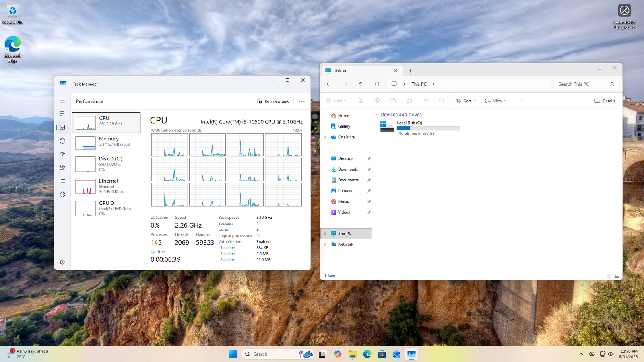Toggle the Details pane in File Explorer

tap(605, 101)
